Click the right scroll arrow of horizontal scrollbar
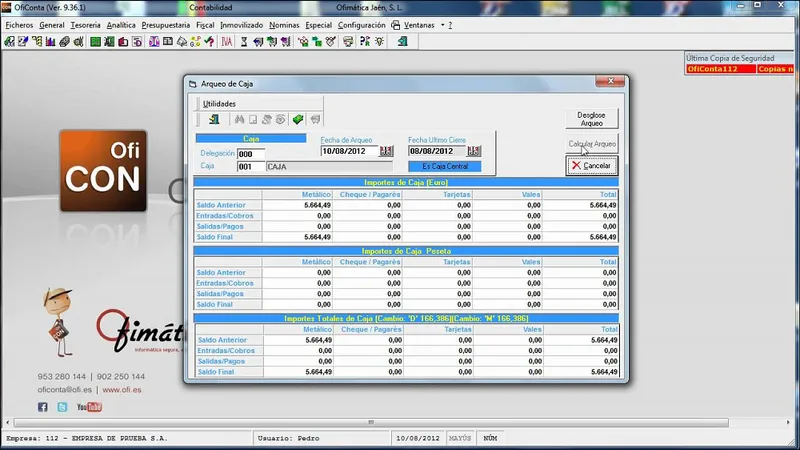Image resolution: width=800 pixels, height=450 pixels. tap(788, 422)
